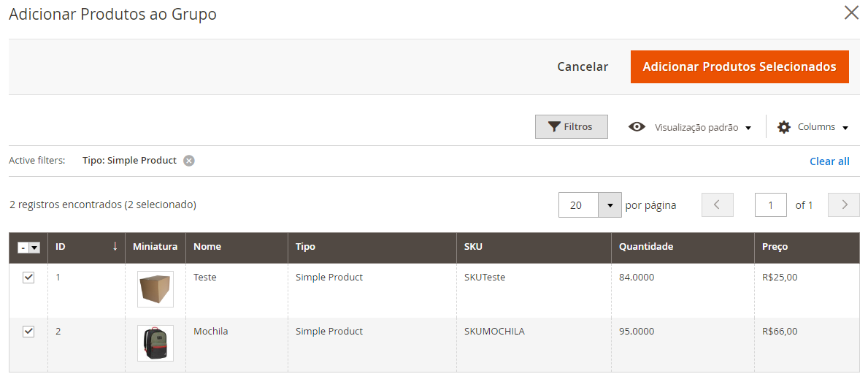Click the eye icon for Visualização padrão
The height and width of the screenshot is (382, 868).
(637, 127)
